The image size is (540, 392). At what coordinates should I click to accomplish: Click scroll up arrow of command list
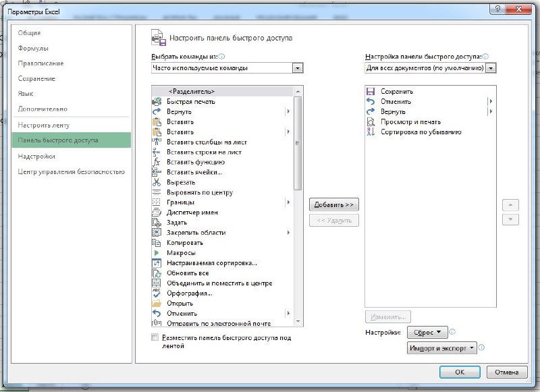point(298,92)
